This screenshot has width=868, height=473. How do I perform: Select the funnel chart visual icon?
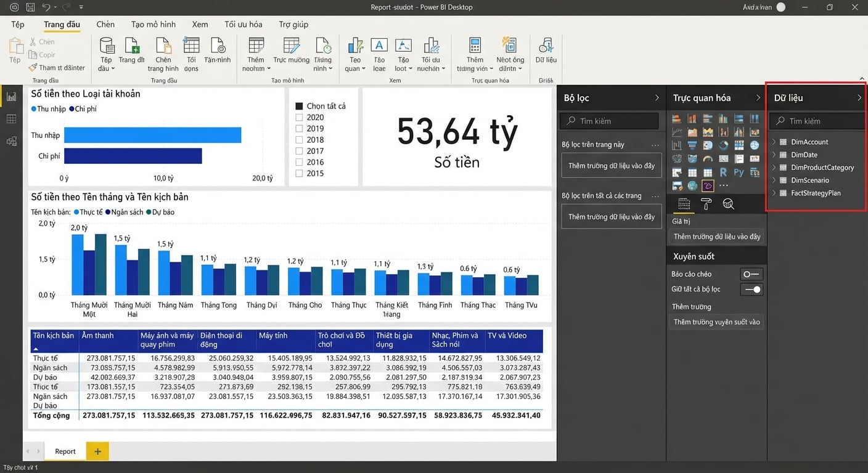coord(692,145)
